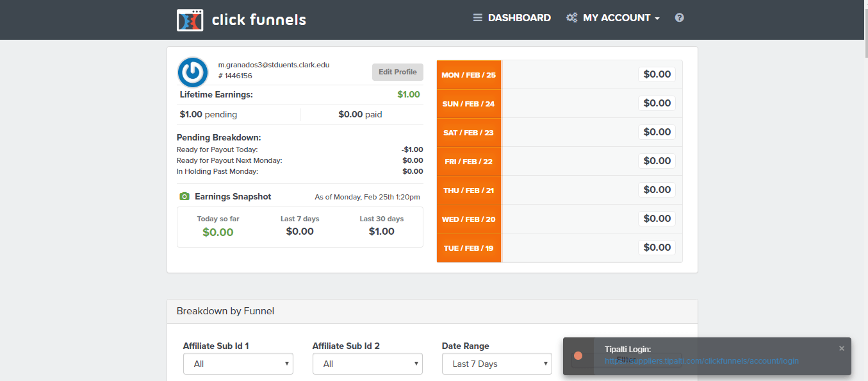Image resolution: width=868 pixels, height=381 pixels.
Task: Click the Ready for Payout Next Monday label
Action: coord(229,160)
